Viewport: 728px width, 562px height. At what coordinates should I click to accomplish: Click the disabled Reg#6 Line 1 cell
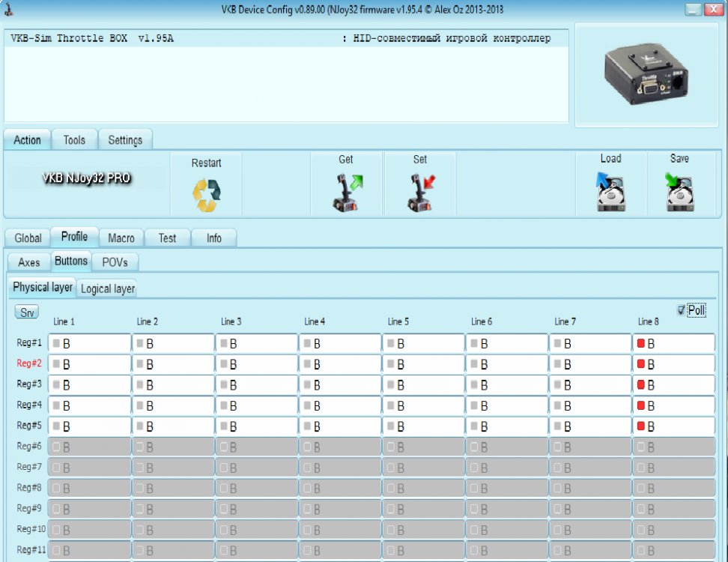[x=90, y=447]
